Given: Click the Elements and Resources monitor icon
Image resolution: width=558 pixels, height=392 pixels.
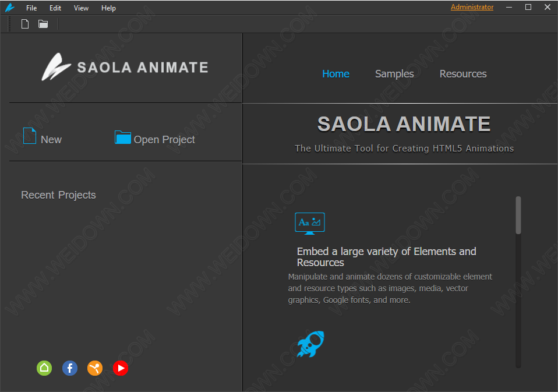Looking at the screenshot, I should point(310,224).
